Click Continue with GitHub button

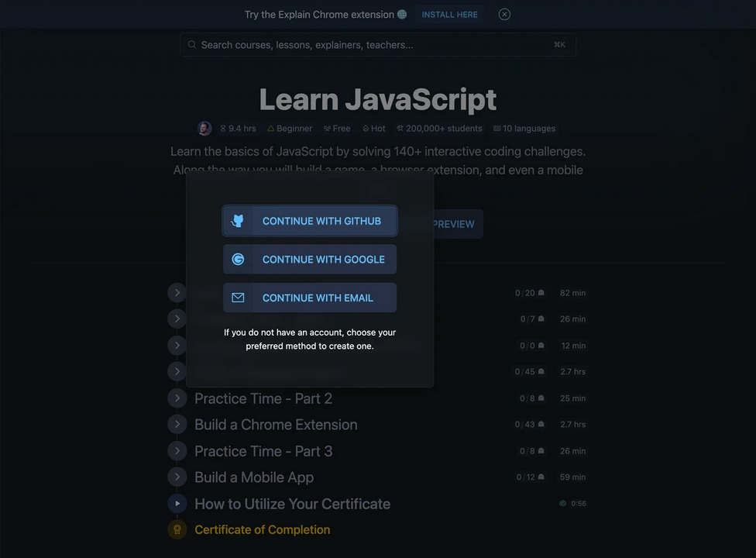point(310,221)
